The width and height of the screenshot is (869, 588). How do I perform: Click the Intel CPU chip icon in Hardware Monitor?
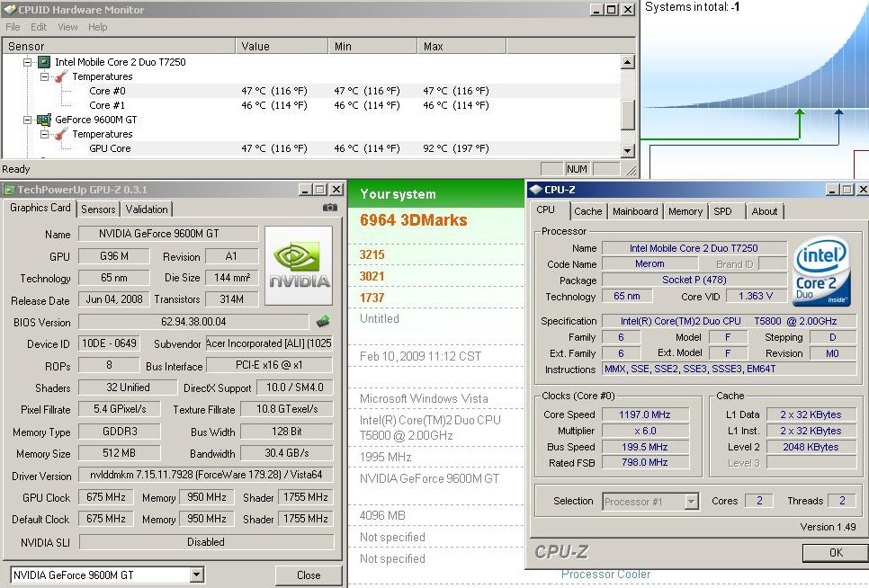(44, 62)
